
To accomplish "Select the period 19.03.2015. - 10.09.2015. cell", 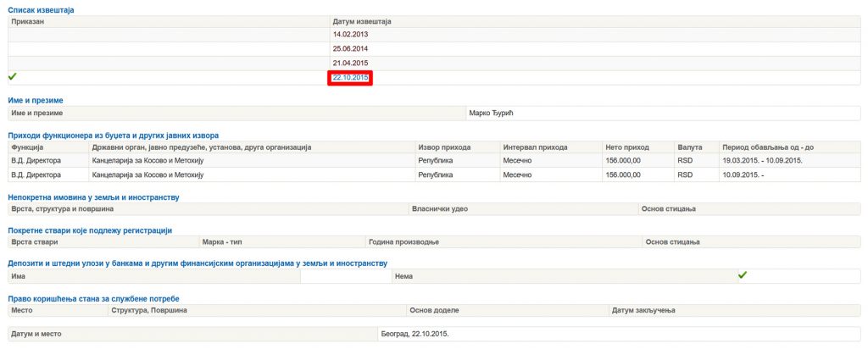I will click(762, 160).
